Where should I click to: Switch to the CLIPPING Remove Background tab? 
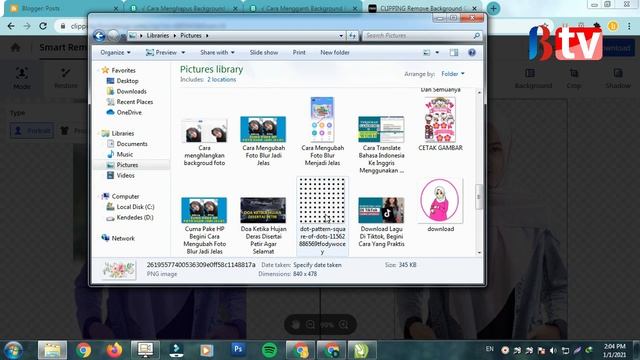[423, 8]
